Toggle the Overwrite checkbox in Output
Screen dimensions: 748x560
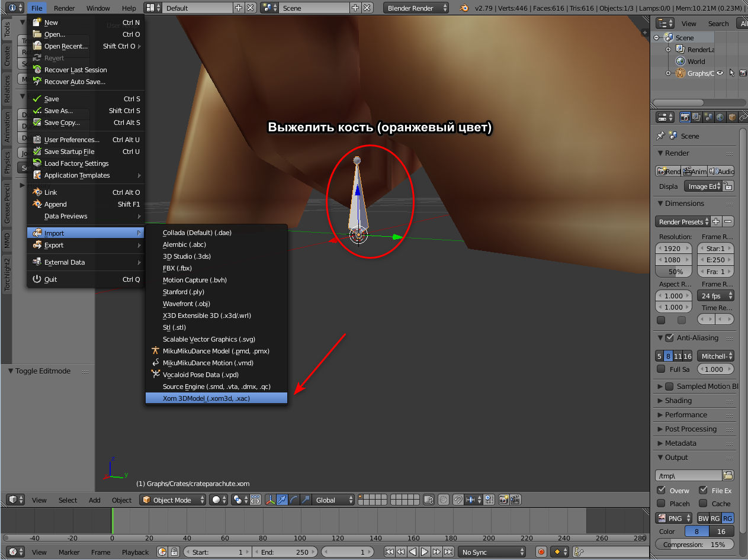[661, 490]
